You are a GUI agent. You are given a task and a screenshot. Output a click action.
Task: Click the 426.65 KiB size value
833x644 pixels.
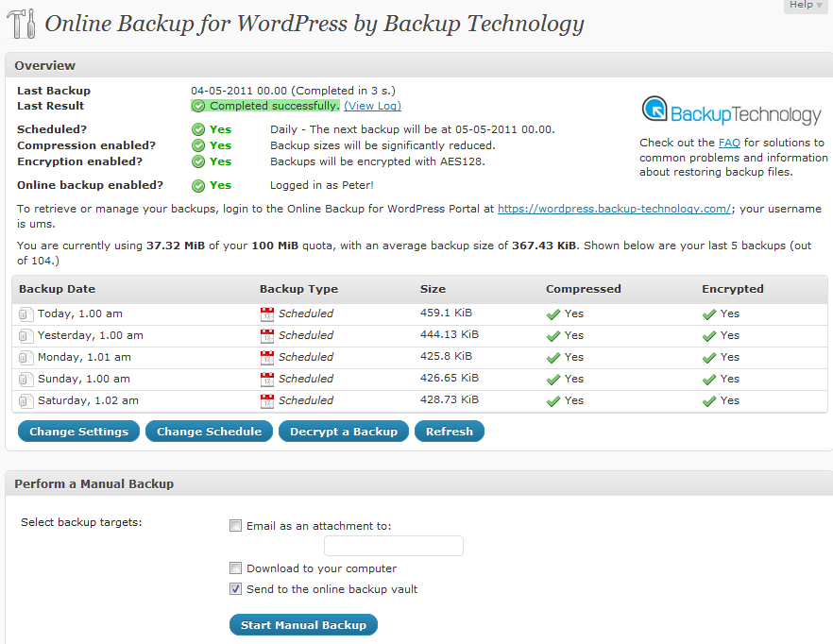pos(450,378)
